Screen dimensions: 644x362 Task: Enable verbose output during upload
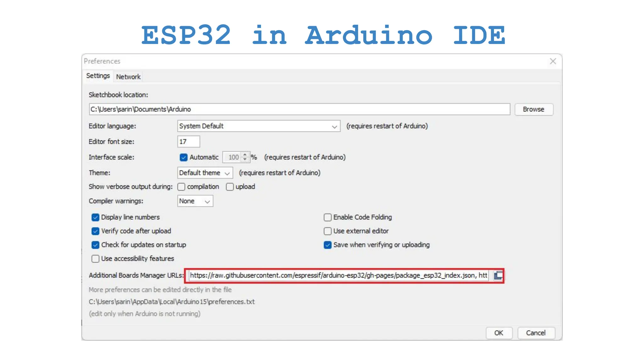click(x=230, y=187)
